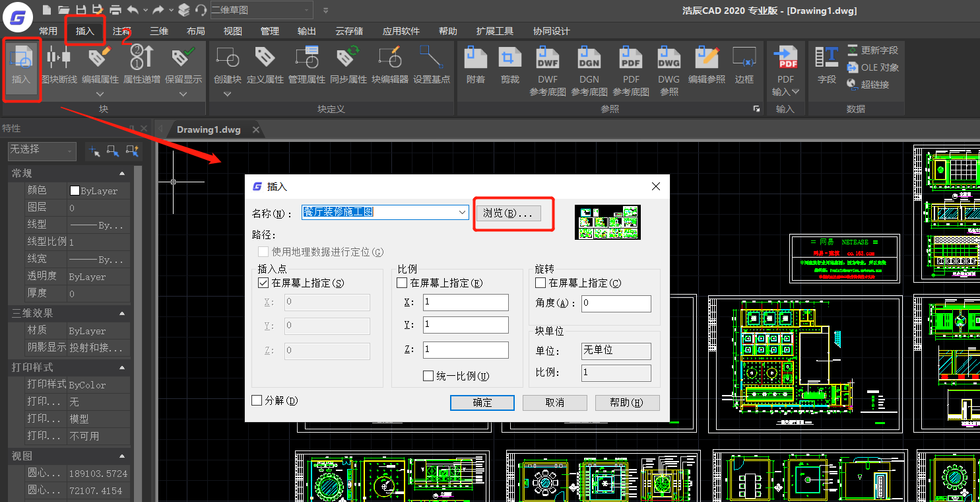Click the 比例 Z value field
The width and height of the screenshot is (980, 502).
[466, 350]
